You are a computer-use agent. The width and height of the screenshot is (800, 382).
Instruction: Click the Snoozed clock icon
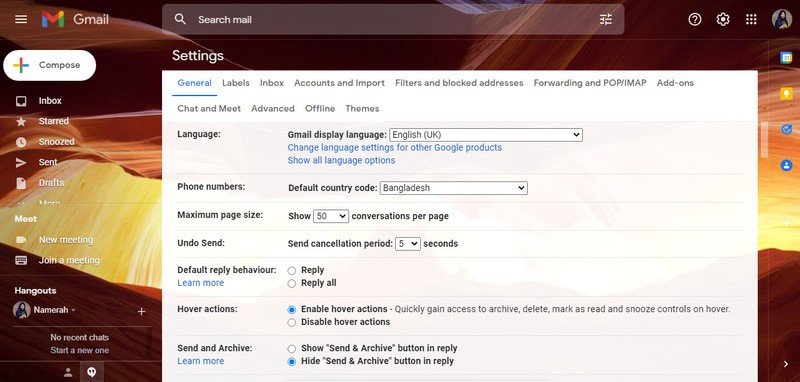click(x=21, y=142)
